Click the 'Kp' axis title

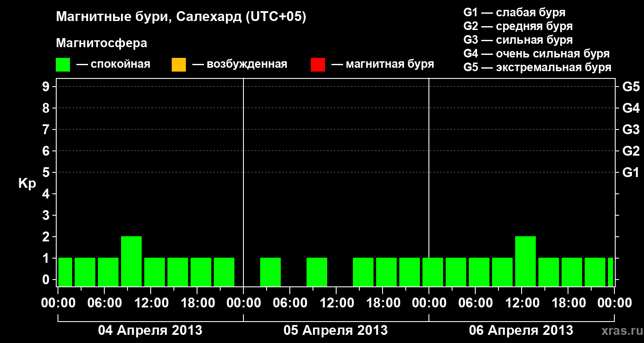click(x=27, y=183)
